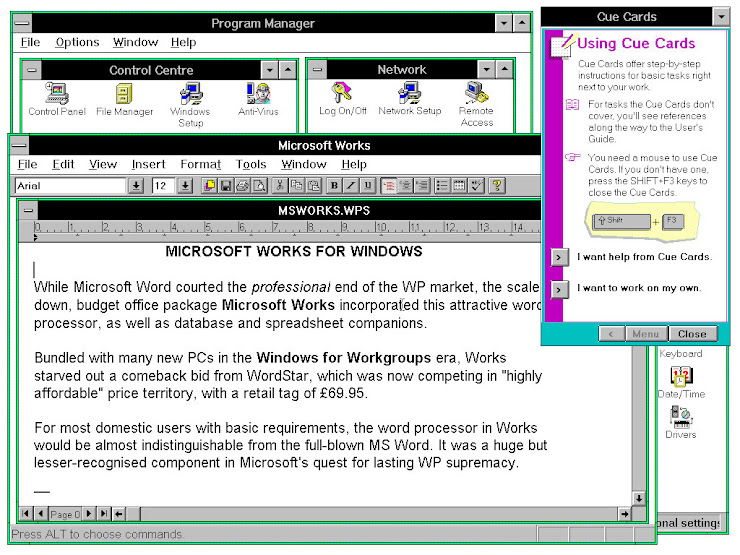
Task: Launch the Anti-Virus program icon
Action: point(258,99)
